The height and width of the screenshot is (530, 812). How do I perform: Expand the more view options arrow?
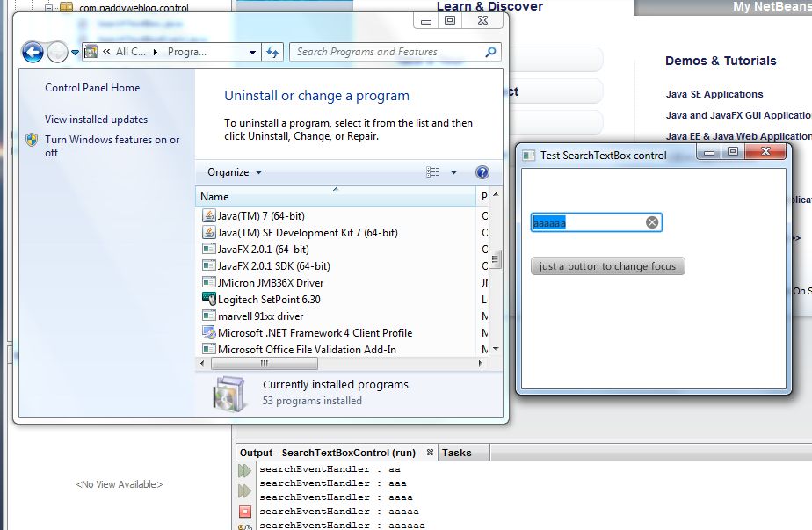pos(453,172)
